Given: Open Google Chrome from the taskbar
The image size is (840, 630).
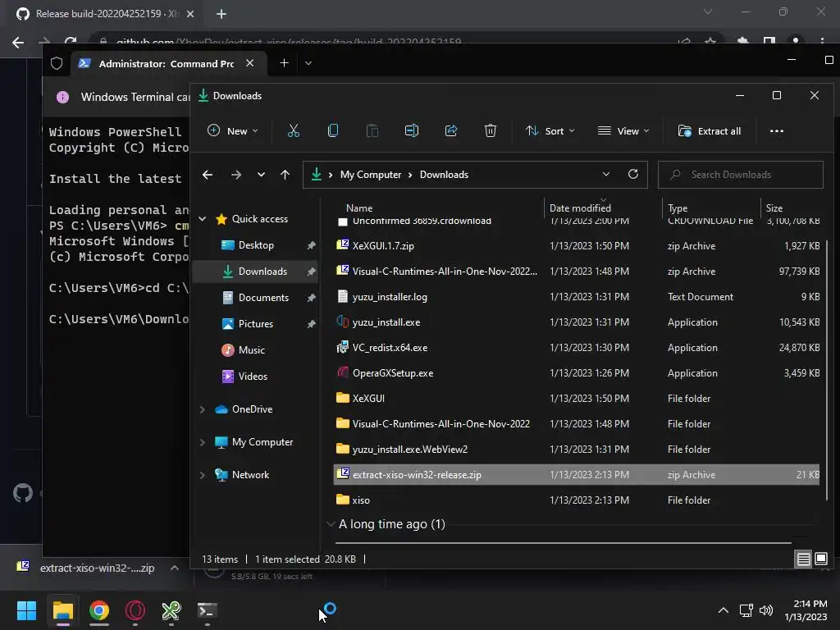Looking at the screenshot, I should [99, 610].
